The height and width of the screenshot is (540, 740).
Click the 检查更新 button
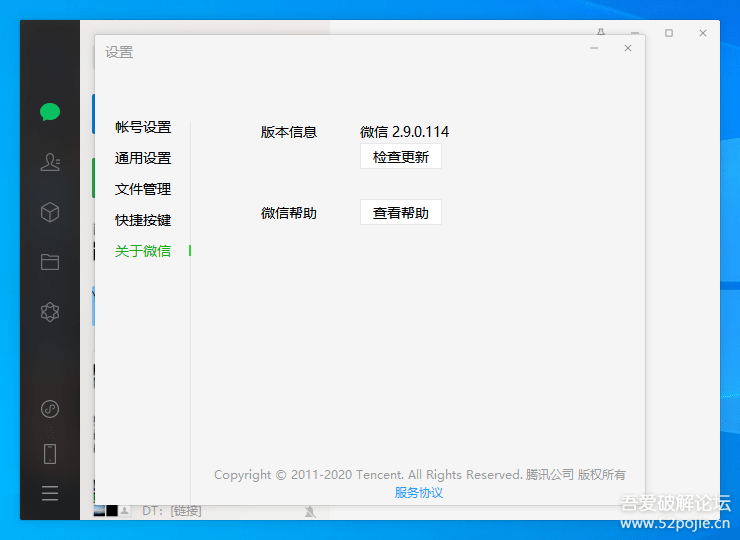pyautogui.click(x=400, y=157)
